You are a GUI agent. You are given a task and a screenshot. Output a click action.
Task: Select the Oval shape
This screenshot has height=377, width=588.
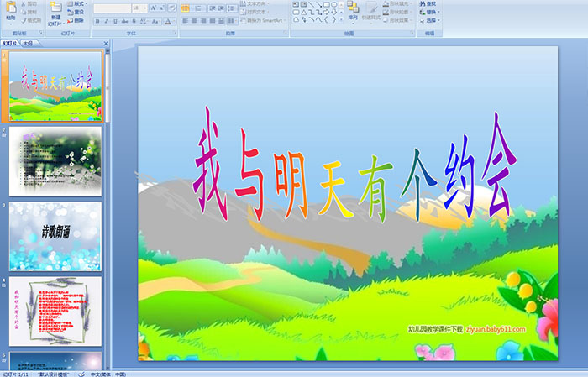333,4
